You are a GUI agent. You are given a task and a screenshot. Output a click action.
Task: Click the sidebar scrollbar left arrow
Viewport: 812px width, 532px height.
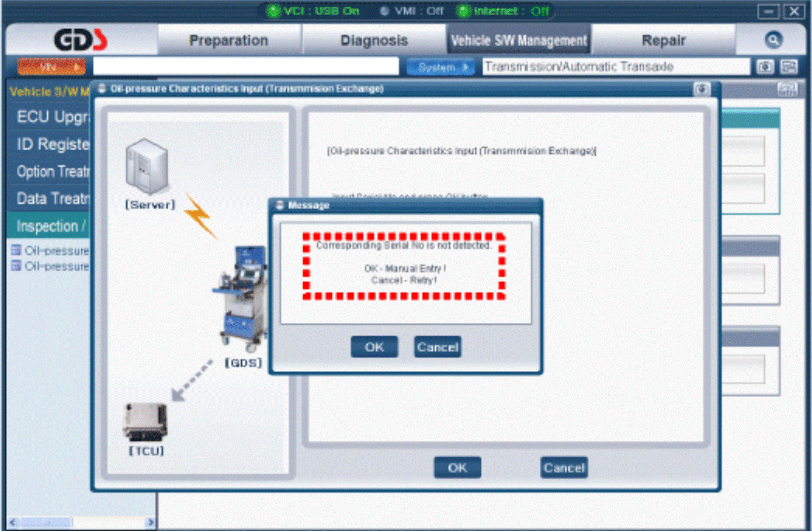point(13,522)
